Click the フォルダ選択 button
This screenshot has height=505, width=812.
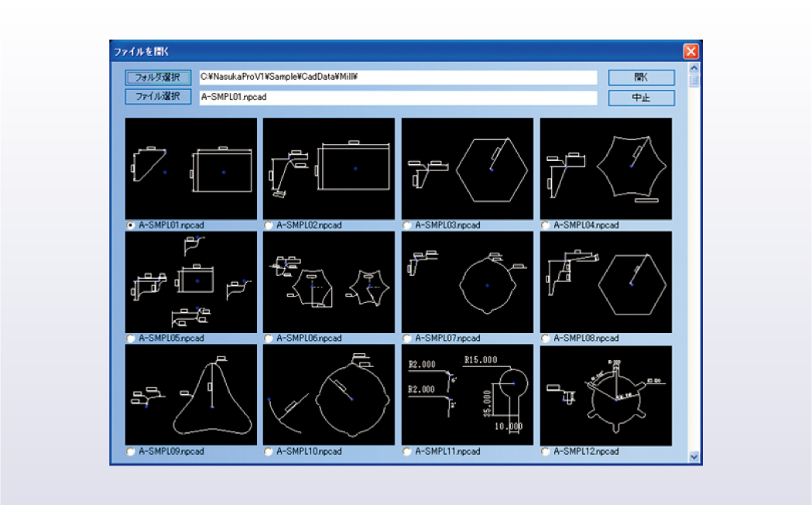pyautogui.click(x=158, y=77)
